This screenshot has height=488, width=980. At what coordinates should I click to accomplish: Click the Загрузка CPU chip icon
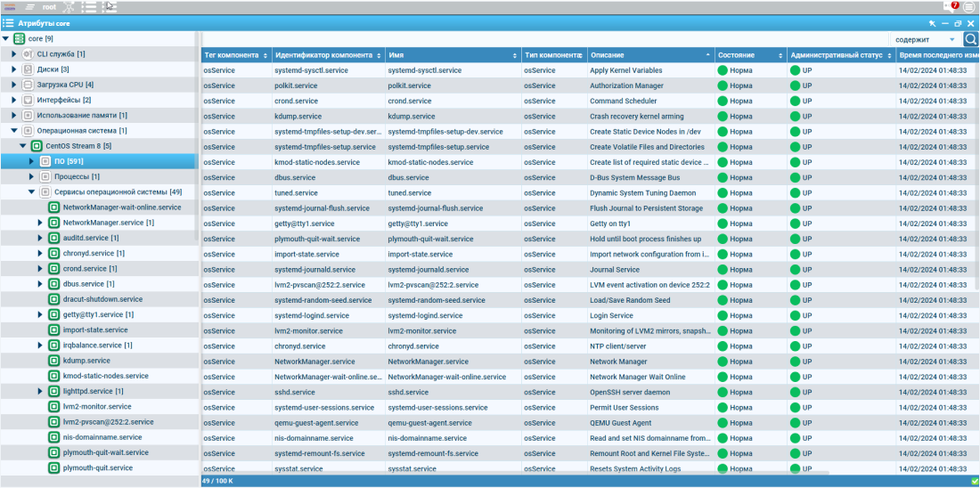(x=28, y=85)
